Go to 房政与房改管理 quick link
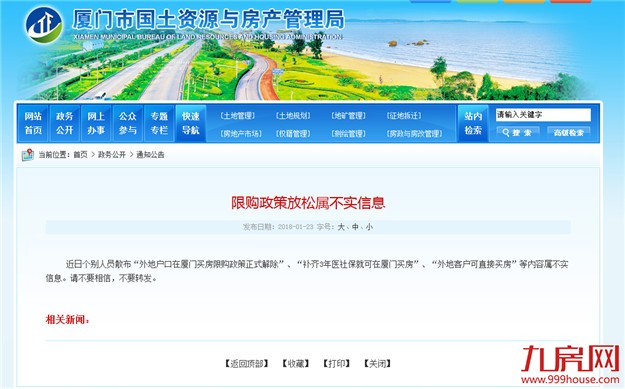The image size is (625, 389). [x=415, y=134]
